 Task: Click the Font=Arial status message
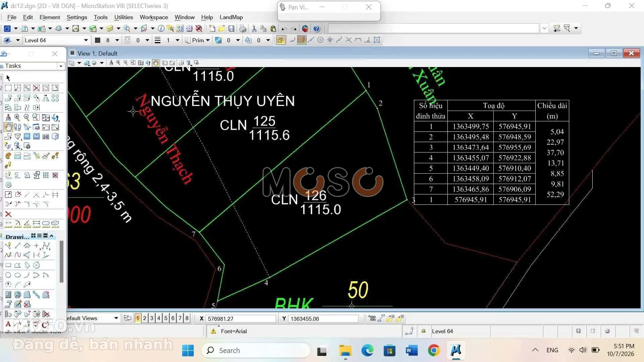(x=234, y=331)
